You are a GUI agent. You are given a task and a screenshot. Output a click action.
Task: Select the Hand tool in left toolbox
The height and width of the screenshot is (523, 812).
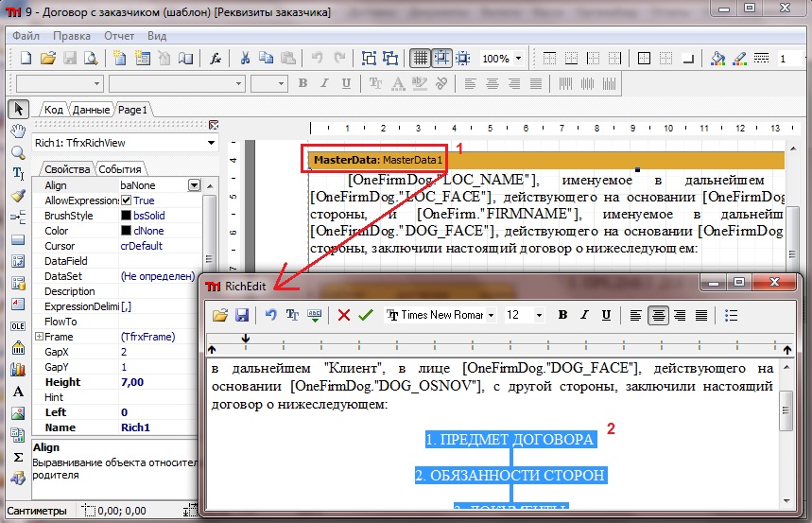18,131
